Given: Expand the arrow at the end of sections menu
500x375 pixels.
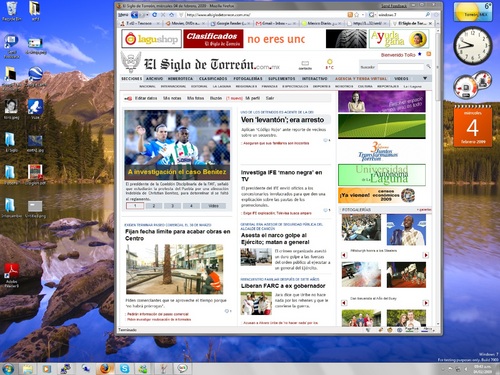Looking at the screenshot, I should pyautogui.click(x=425, y=78).
